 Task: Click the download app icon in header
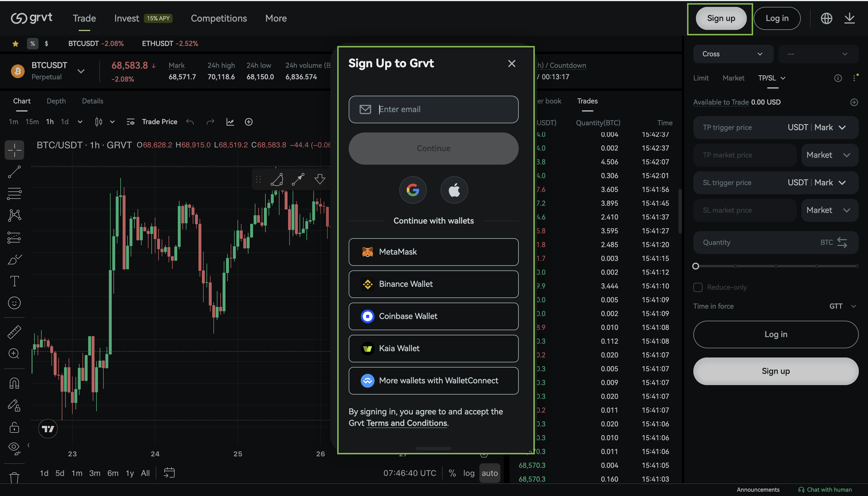(x=849, y=18)
